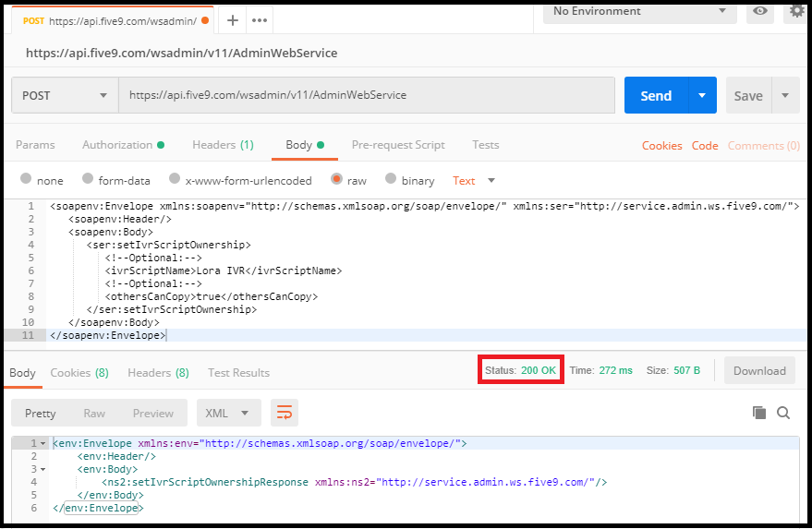The image size is (812, 529).
Task: Switch to the Params tab
Action: (35, 145)
